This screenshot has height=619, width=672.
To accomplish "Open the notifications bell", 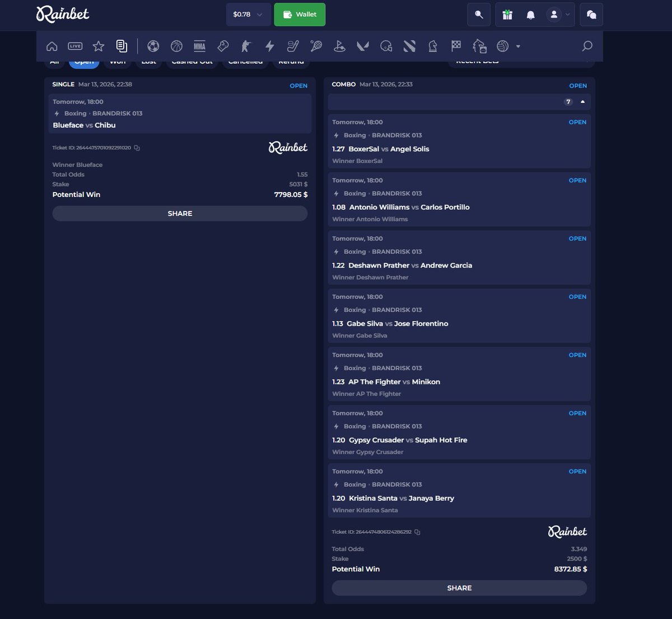I will (530, 15).
